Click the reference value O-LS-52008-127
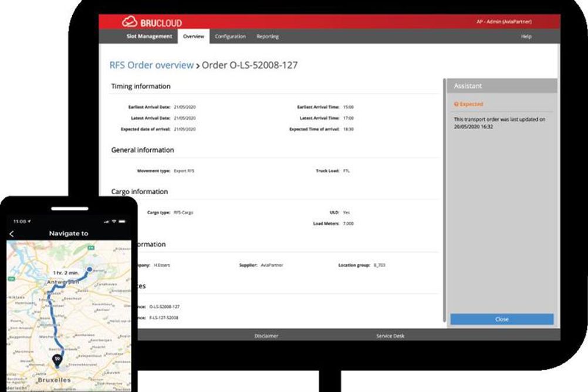 pos(164,306)
